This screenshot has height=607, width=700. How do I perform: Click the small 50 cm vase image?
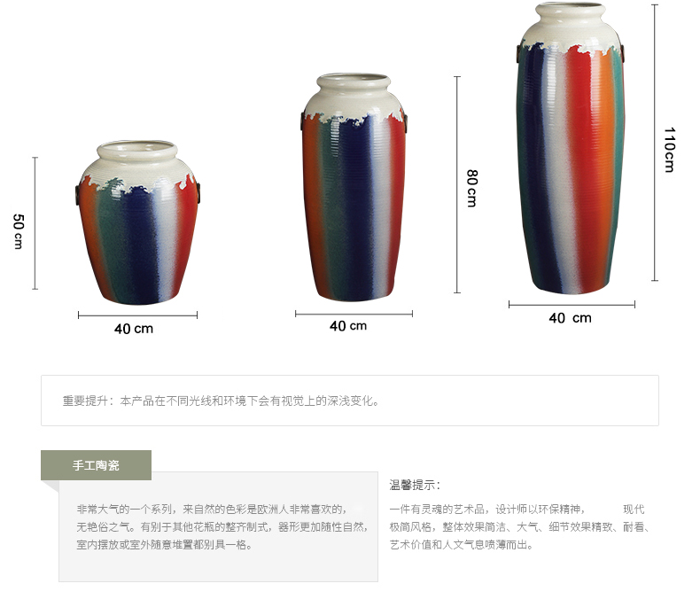[x=138, y=222]
